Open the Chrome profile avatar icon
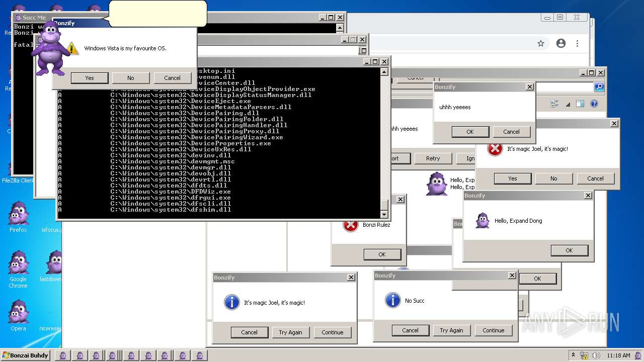This screenshot has width=644, height=362. pyautogui.click(x=561, y=43)
